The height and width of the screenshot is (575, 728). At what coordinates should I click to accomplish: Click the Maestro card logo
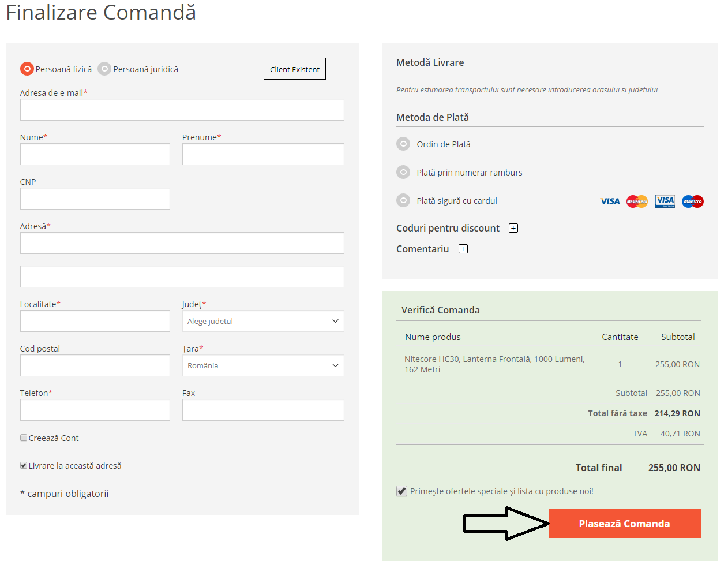692,201
